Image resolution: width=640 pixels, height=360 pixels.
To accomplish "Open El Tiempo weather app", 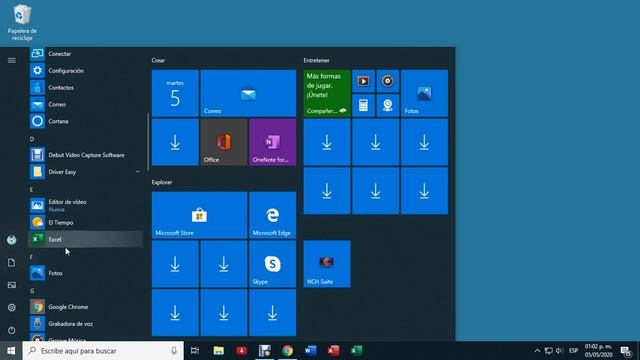I will point(86,222).
